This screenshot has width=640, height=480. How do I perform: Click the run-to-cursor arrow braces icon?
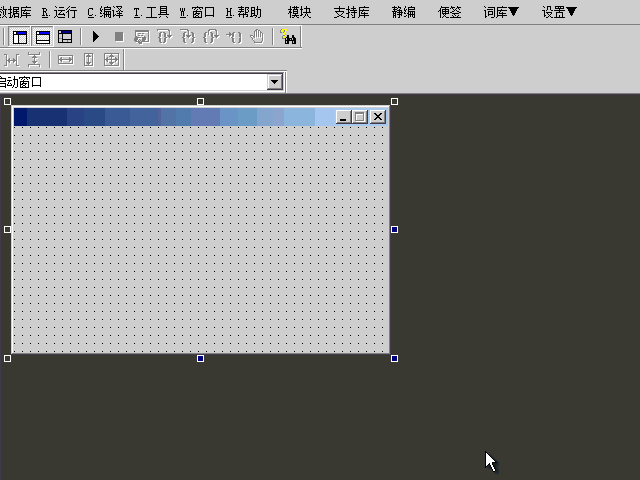[x=234, y=37]
